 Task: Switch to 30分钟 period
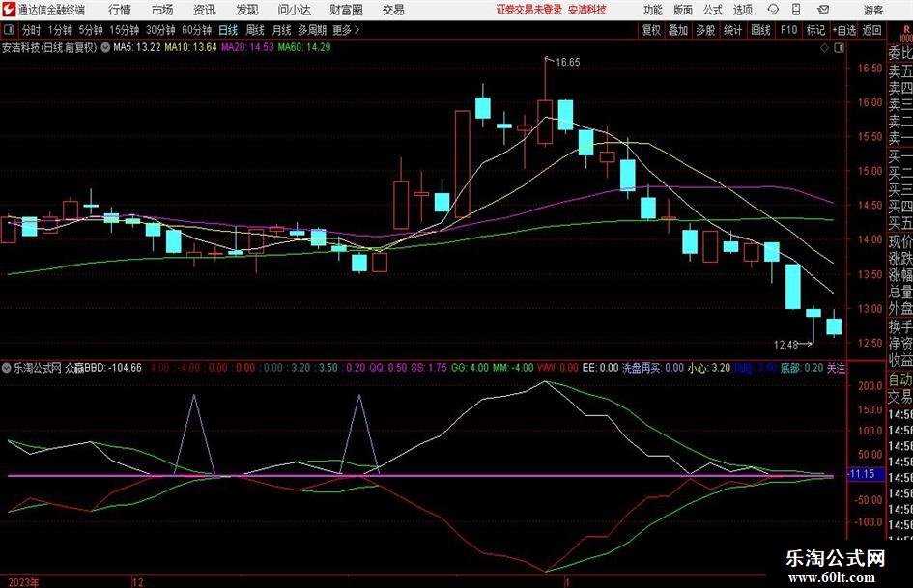160,30
